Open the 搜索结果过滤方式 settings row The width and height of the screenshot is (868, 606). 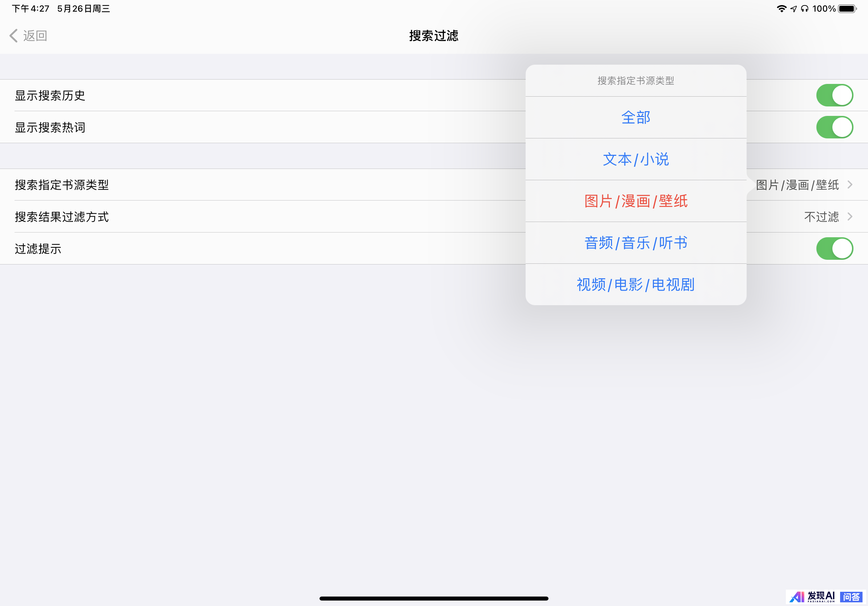pos(434,217)
